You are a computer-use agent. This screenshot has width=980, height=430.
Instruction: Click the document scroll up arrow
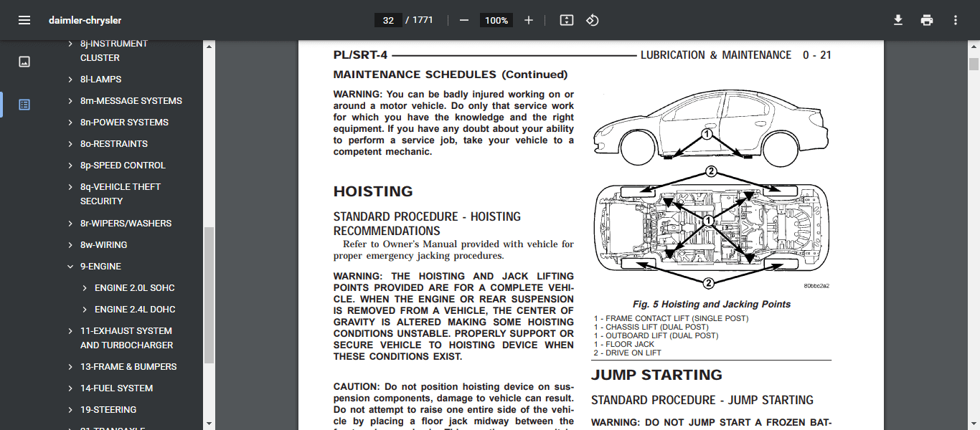974,47
